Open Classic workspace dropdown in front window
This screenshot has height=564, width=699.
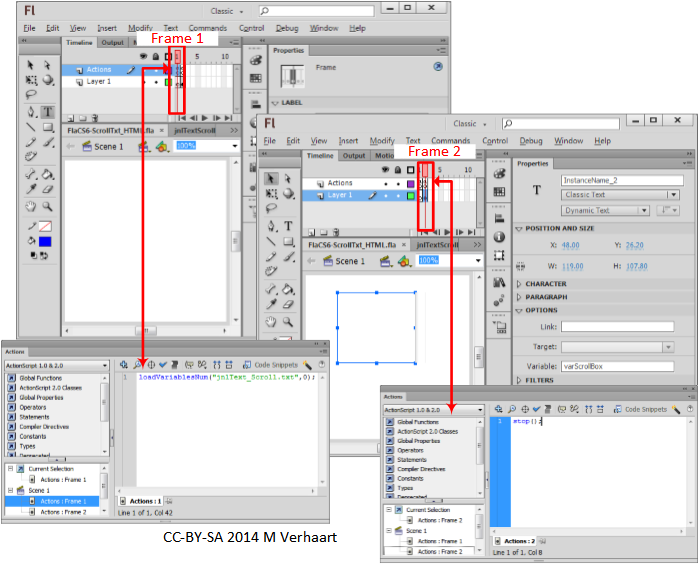point(469,124)
